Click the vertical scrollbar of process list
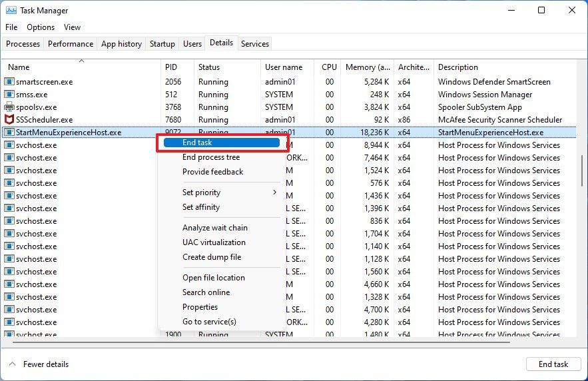Image resolution: width=588 pixels, height=381 pixels. 581,172
